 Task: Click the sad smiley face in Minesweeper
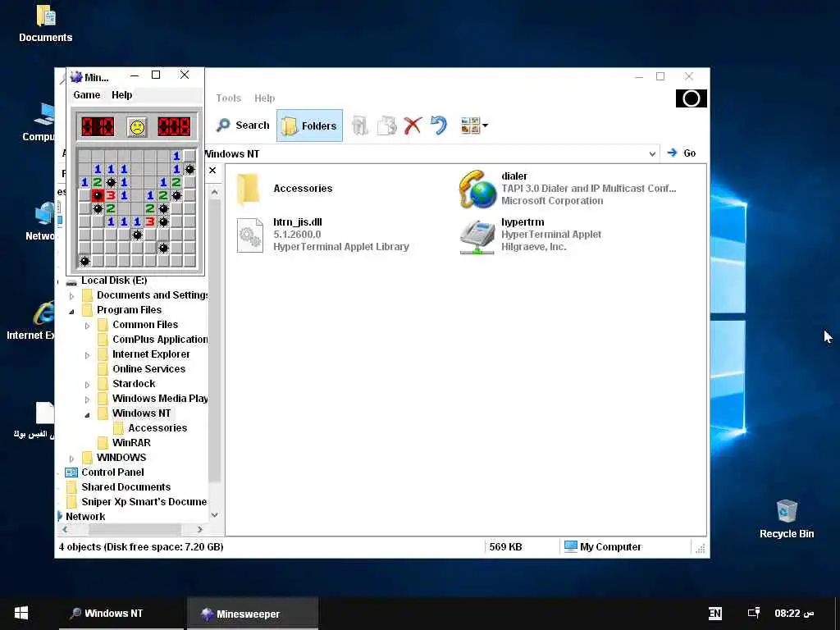click(137, 127)
